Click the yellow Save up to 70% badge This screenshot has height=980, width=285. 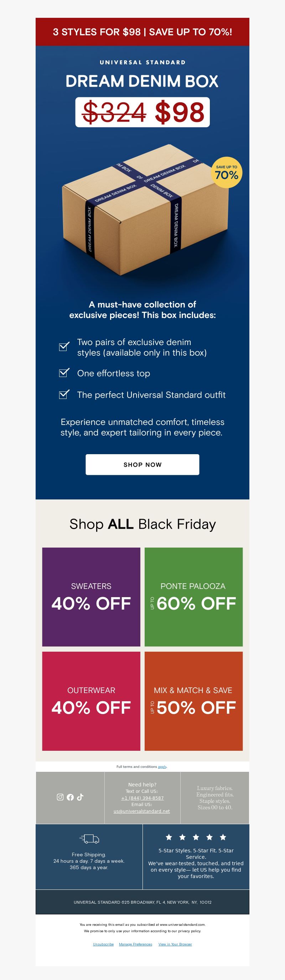point(227,172)
